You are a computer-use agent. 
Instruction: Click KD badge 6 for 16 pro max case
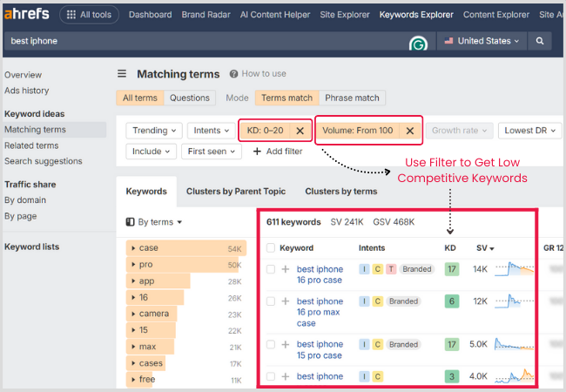pos(452,301)
